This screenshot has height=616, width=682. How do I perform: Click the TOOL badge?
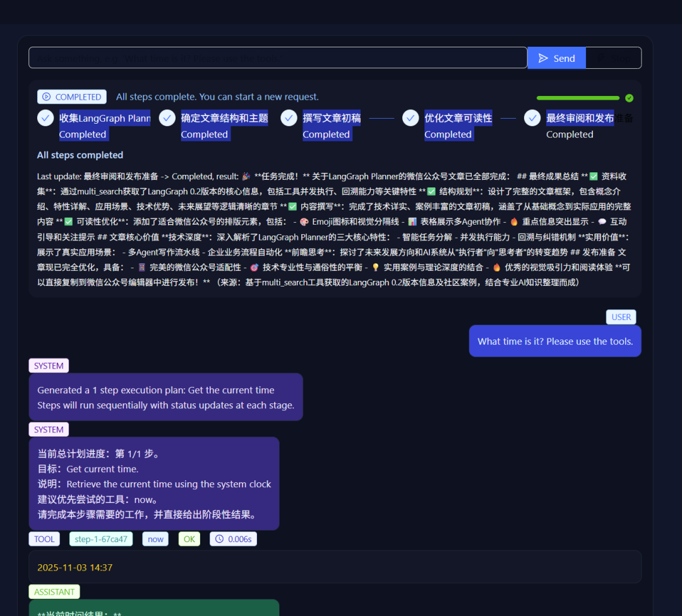pos(44,539)
